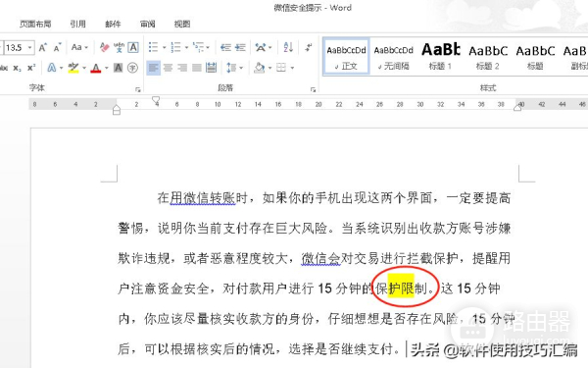
Task: Switch to the 审阅 tab
Action: coord(148,24)
